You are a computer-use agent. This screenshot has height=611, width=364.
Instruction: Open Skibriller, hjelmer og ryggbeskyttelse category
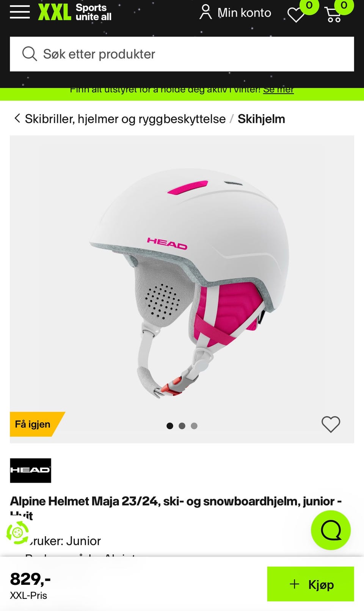click(125, 119)
